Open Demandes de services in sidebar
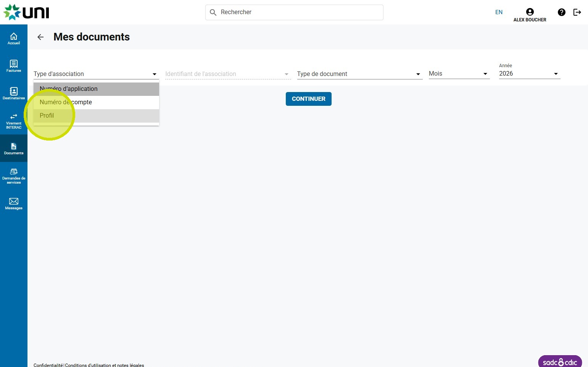588x367 pixels. [14, 176]
